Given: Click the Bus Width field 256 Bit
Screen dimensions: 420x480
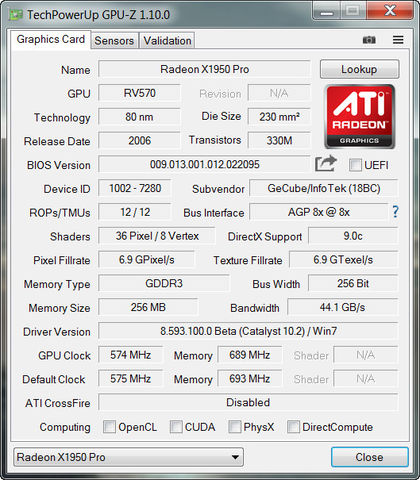Looking at the screenshot, I should [353, 283].
